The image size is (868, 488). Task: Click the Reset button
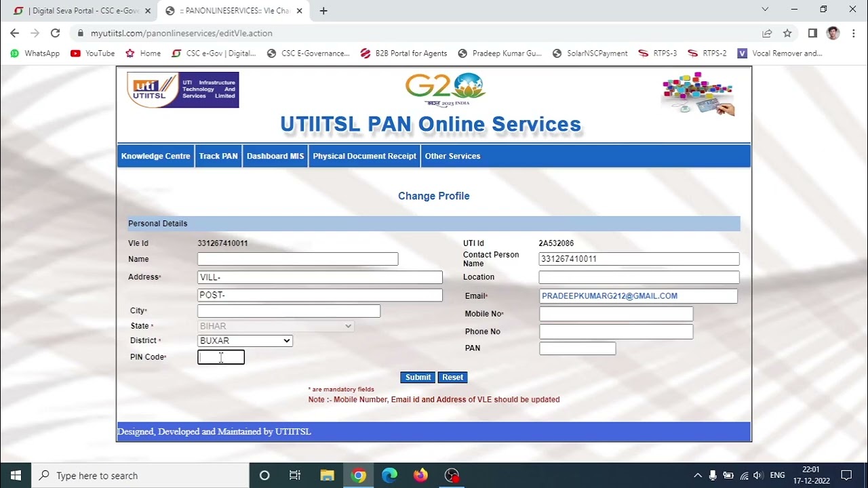click(452, 378)
